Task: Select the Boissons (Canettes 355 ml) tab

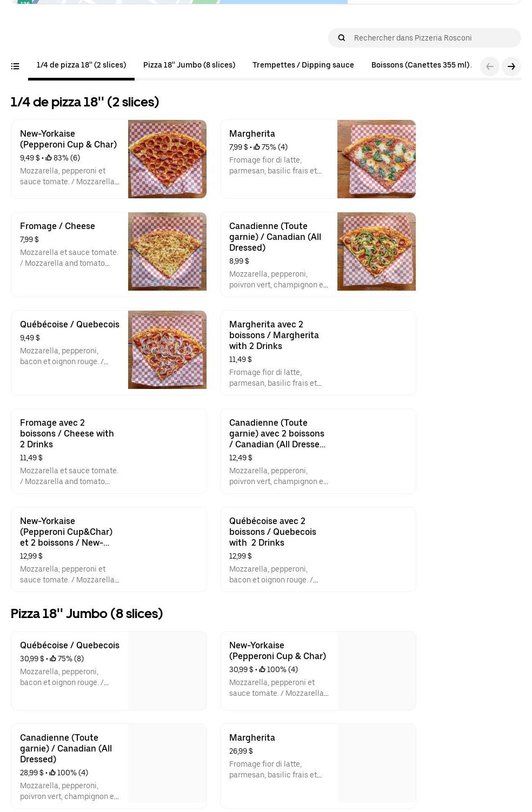Action: pos(420,65)
